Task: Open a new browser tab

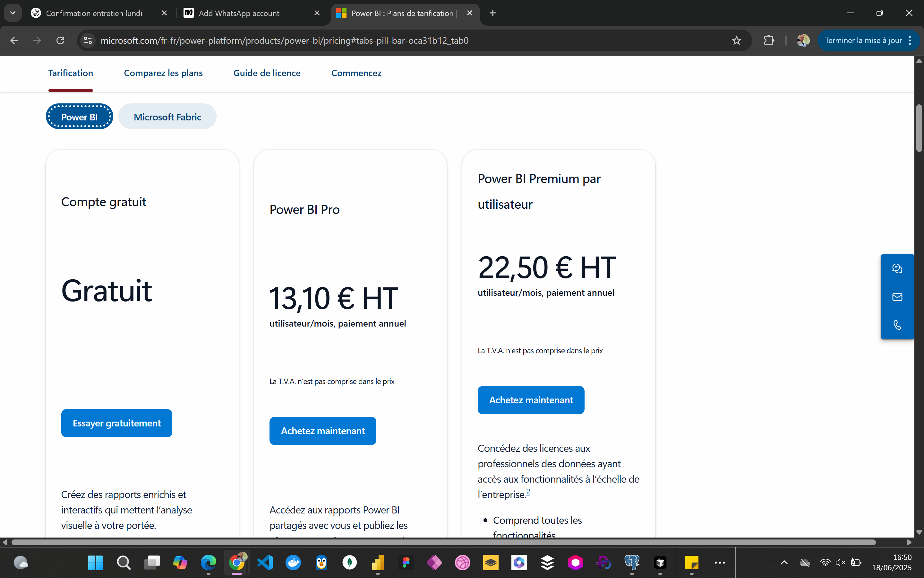Action: coord(492,13)
